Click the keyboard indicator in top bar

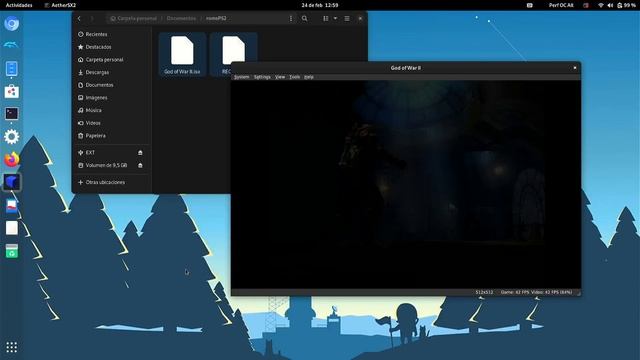530,5
